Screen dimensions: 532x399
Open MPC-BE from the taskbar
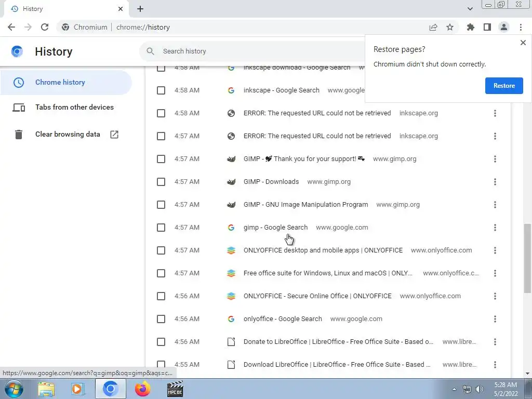pyautogui.click(x=175, y=389)
